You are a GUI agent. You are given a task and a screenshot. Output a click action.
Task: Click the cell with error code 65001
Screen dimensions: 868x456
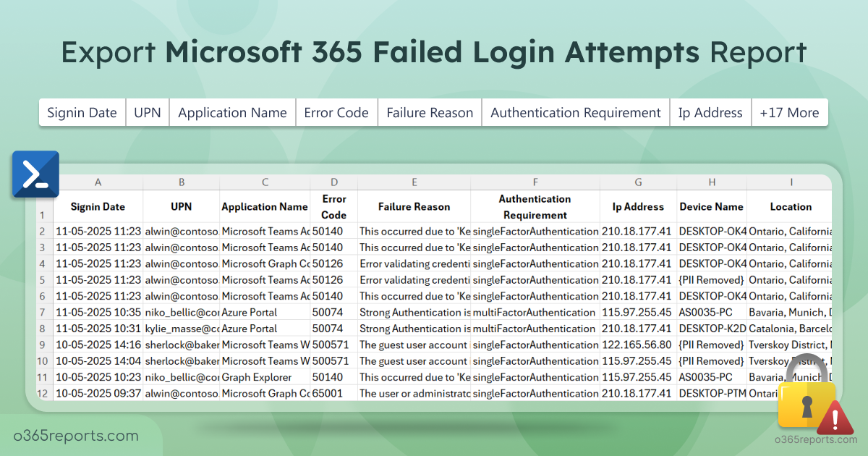tap(333, 394)
